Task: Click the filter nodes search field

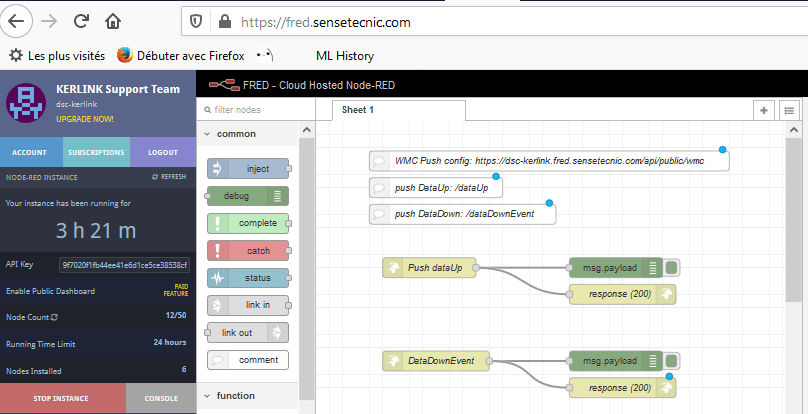Action: point(252,110)
